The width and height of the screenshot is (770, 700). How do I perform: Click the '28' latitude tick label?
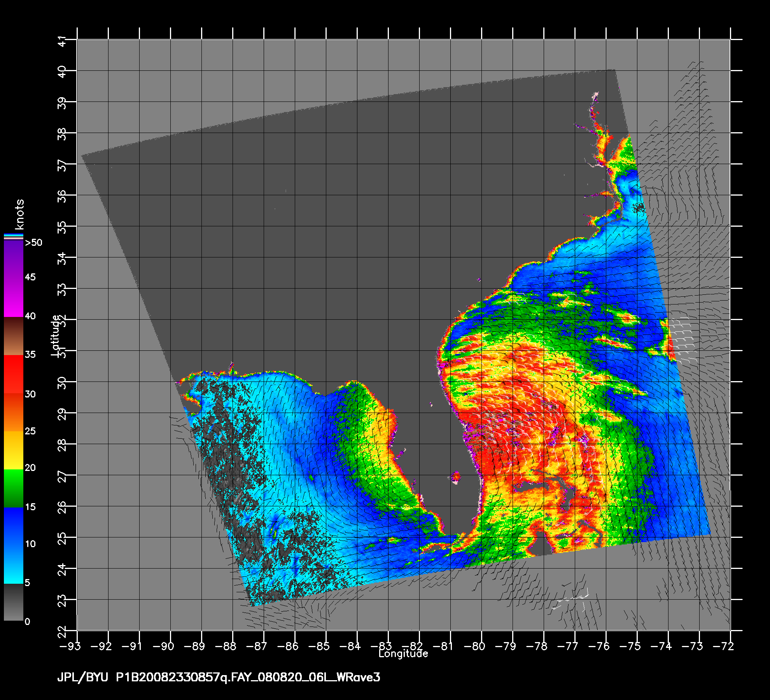[62, 446]
